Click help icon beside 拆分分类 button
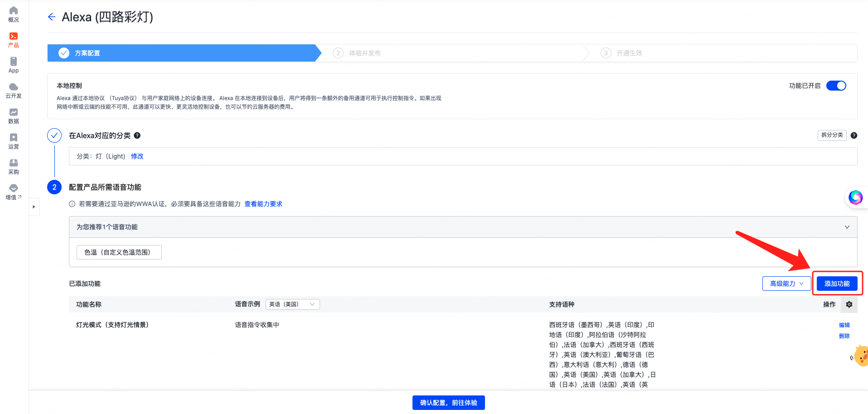Viewport: 868px width, 414px height. [x=854, y=135]
